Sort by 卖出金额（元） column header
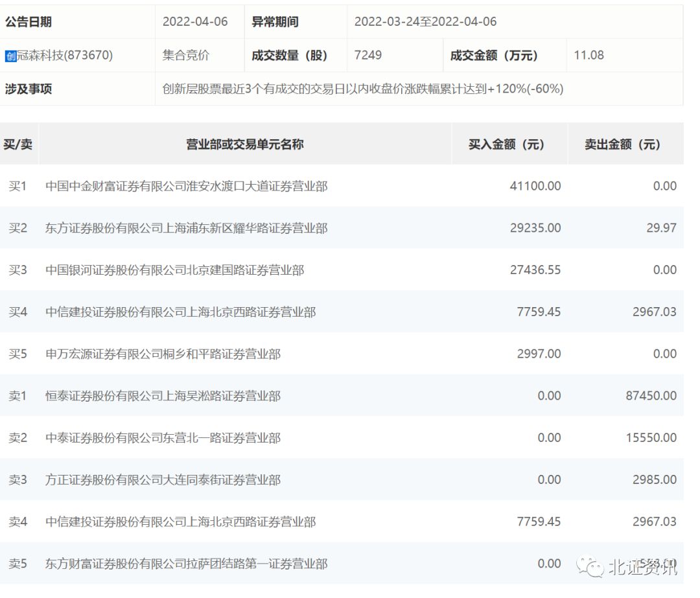The width and height of the screenshot is (700, 598). pos(622,144)
